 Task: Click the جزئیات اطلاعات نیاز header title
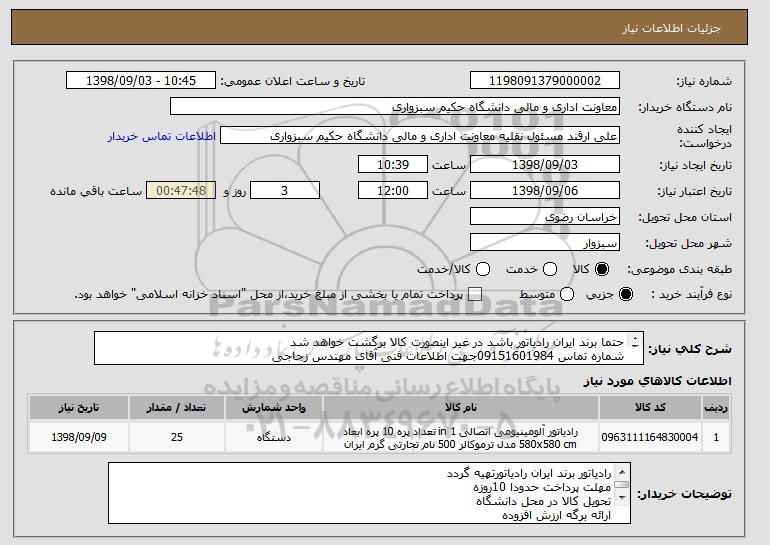tap(671, 28)
